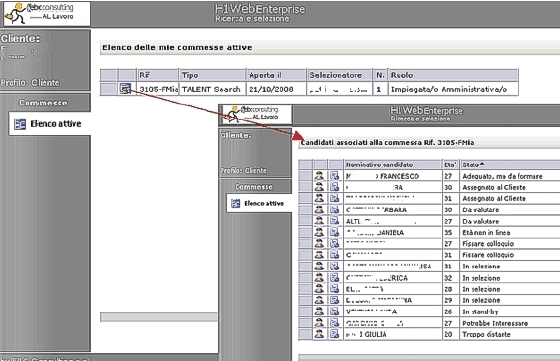
Task: Click Elenco attive list icon in main sidebar
Action: coord(20,124)
